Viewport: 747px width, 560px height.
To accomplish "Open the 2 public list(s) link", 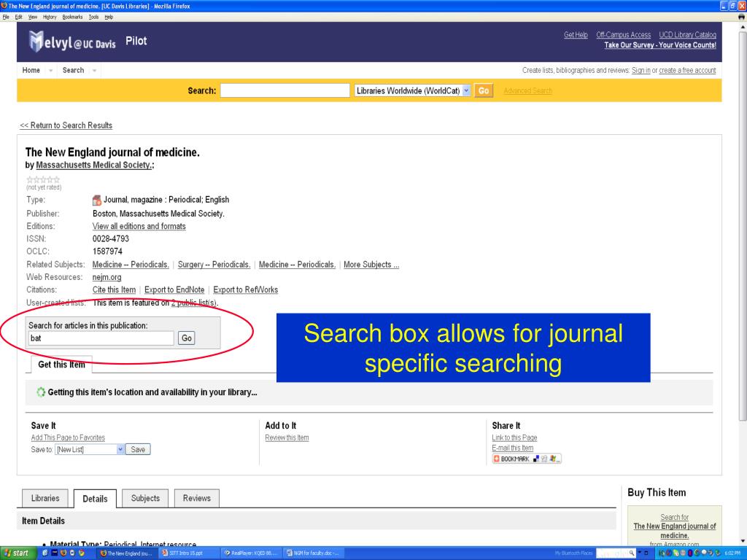I will [194, 303].
